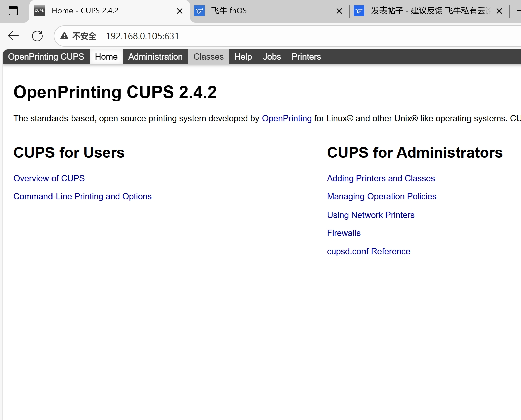Open the Administration menu item
Viewport: 521px width, 420px height.
155,57
